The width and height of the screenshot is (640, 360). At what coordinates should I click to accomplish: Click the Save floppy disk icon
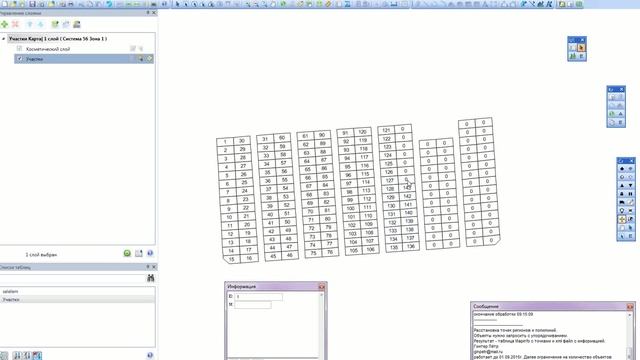point(32,4)
